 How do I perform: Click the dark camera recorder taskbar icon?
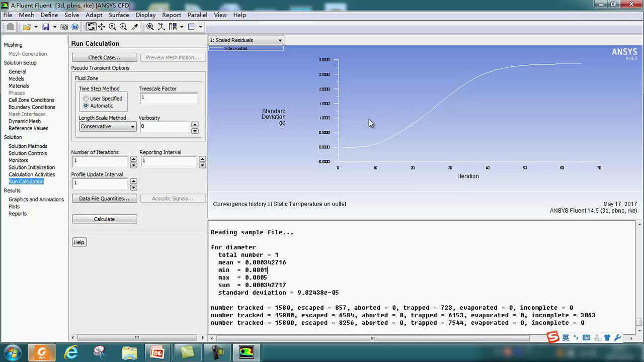pyautogui.click(x=217, y=352)
